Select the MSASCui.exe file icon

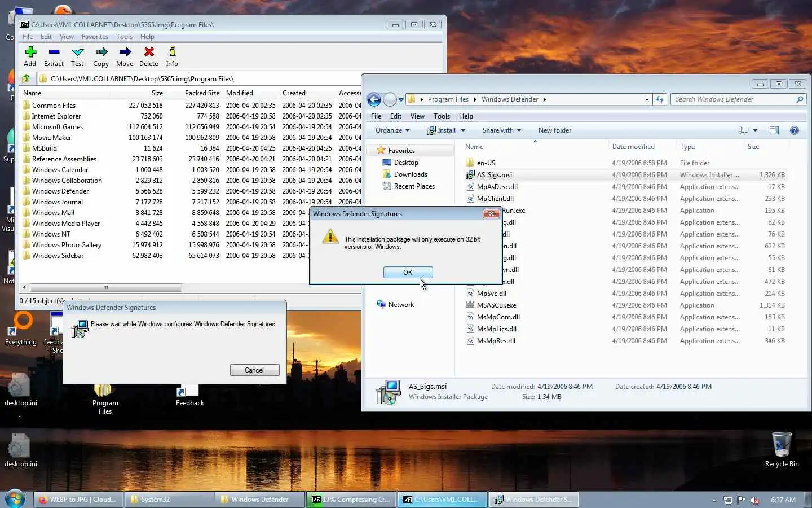(470, 305)
